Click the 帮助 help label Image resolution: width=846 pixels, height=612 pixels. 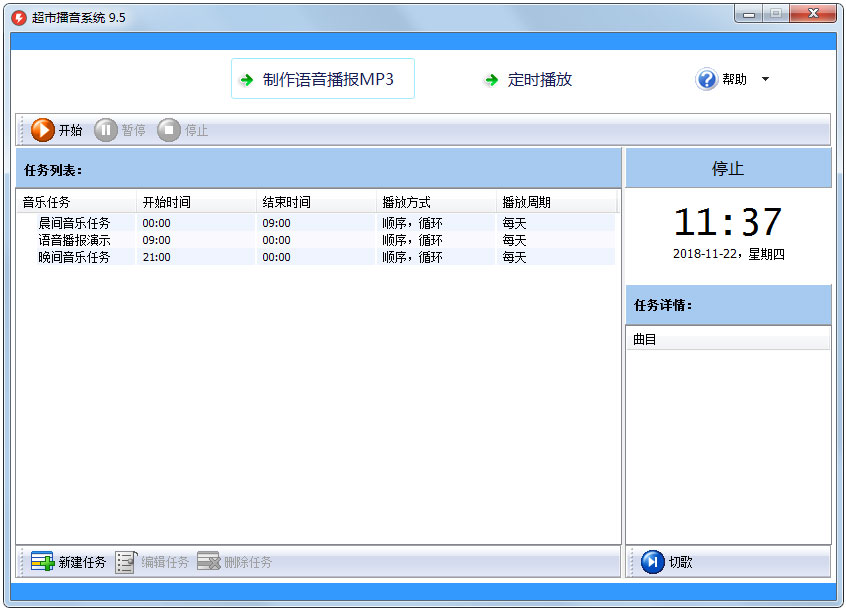734,79
